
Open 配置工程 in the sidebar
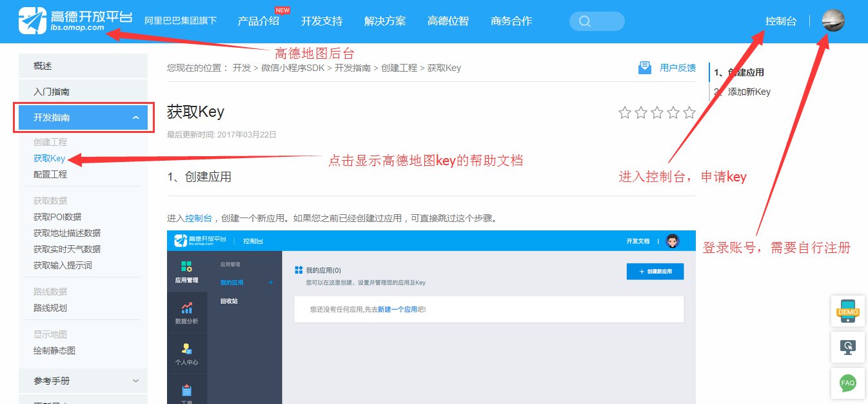[x=50, y=174]
